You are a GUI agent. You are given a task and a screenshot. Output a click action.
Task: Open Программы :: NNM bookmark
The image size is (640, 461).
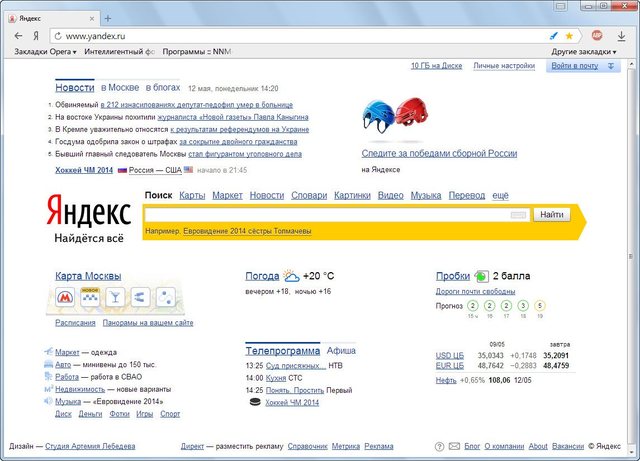pyautogui.click(x=197, y=52)
